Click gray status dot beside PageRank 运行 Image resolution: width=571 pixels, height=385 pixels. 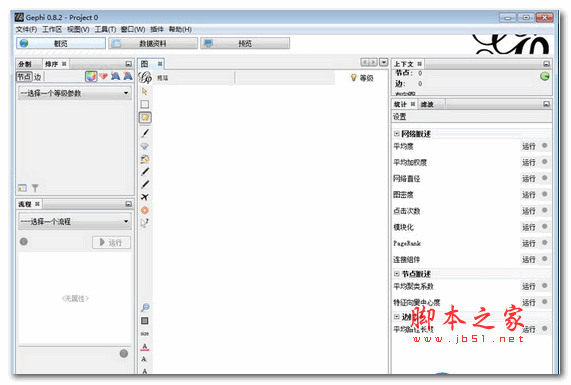(544, 243)
